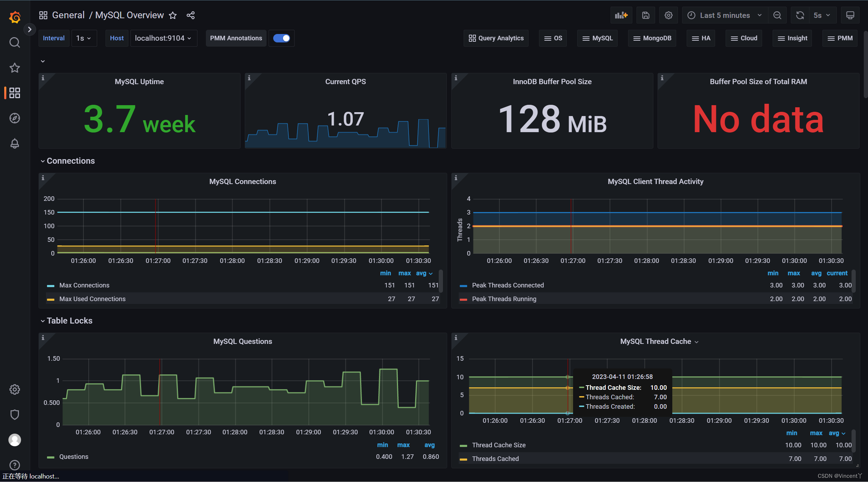Image resolution: width=868 pixels, height=482 pixels.
Task: Show info for MySQL Connections panel
Action: (43, 178)
